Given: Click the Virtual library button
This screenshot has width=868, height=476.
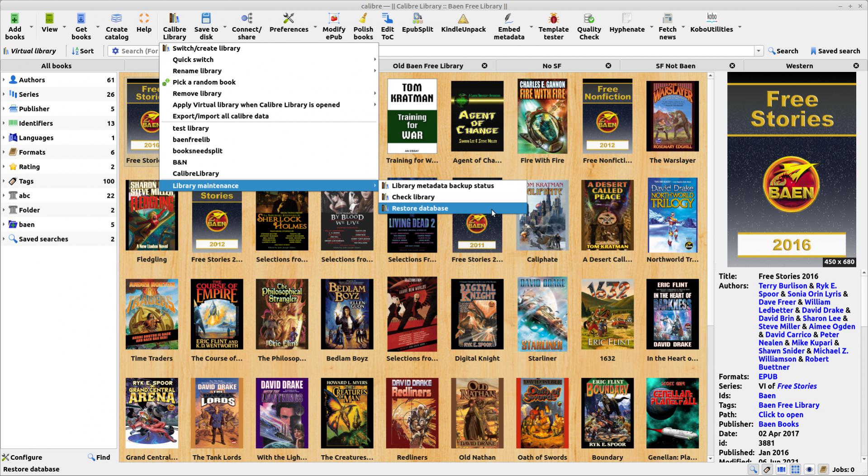Looking at the screenshot, I should [x=29, y=51].
